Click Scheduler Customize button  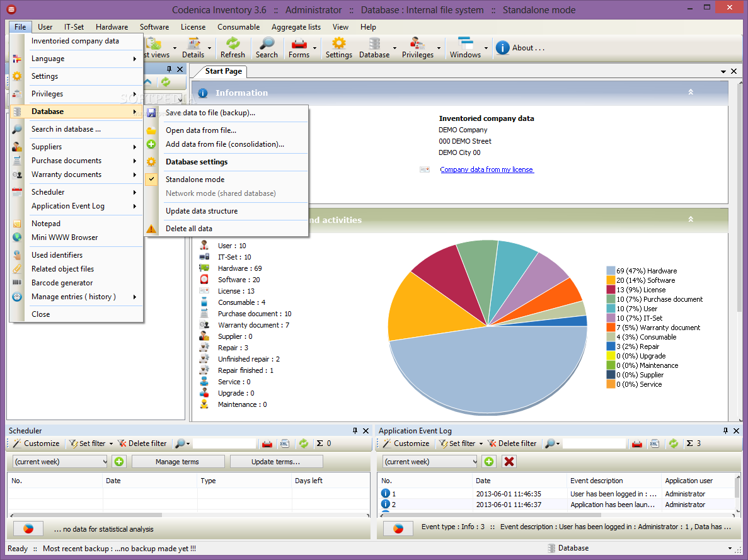(x=37, y=443)
